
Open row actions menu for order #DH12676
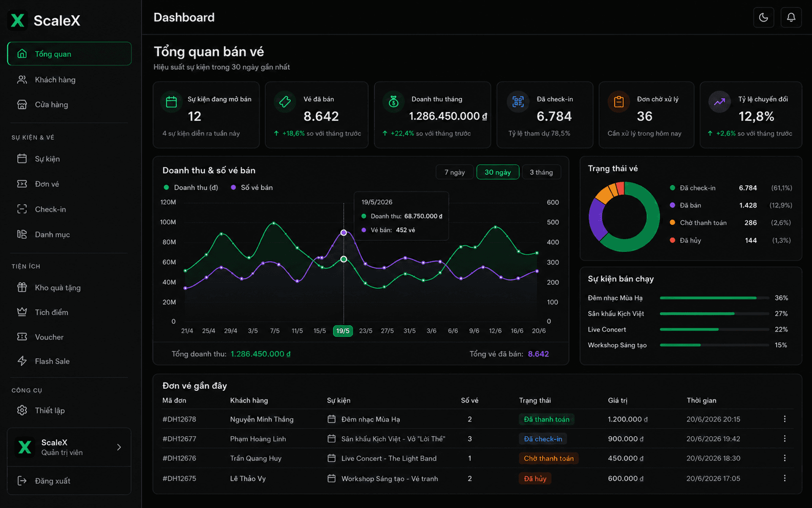(784, 458)
